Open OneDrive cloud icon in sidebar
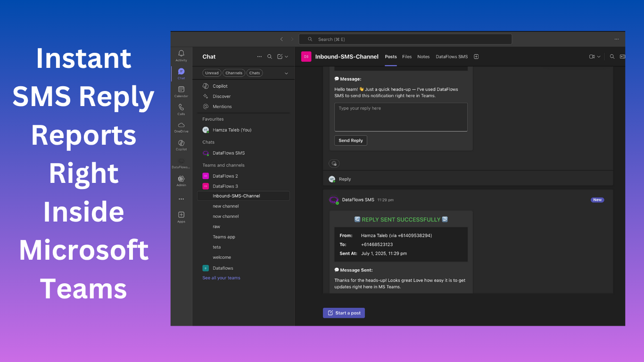The image size is (644, 362). (181, 127)
